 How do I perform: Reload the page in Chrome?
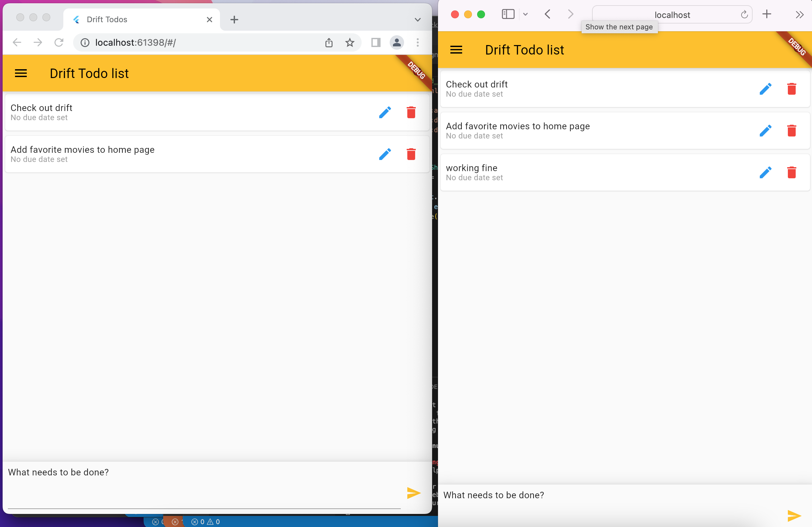[x=59, y=42]
